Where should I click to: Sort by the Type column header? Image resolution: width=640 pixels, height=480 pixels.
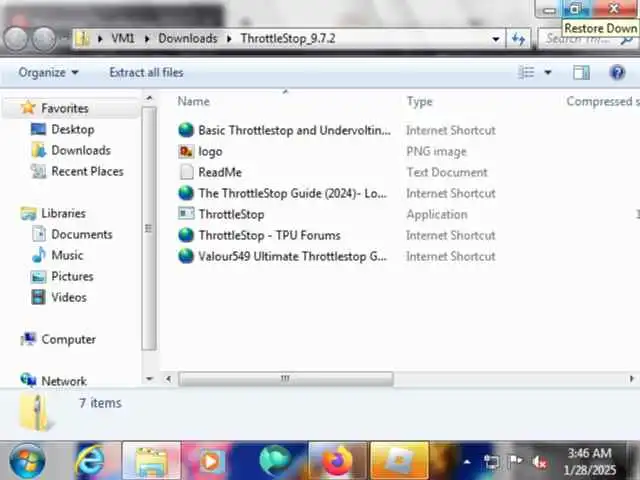tap(420, 101)
